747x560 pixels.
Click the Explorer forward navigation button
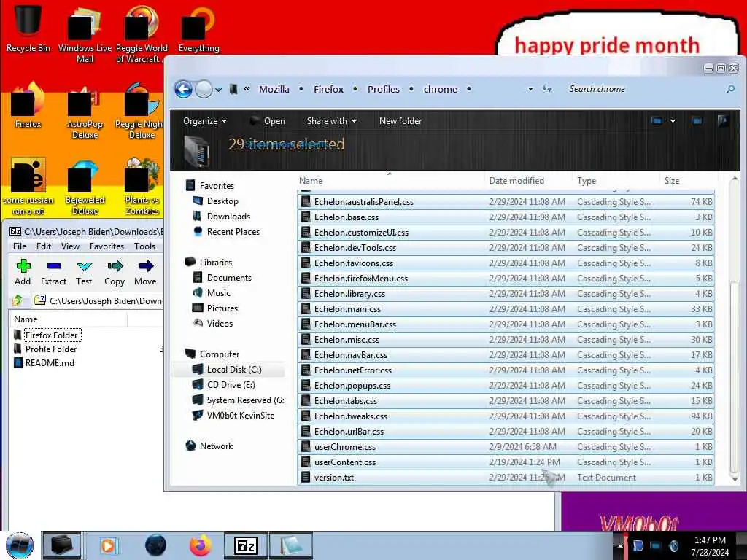tap(204, 89)
